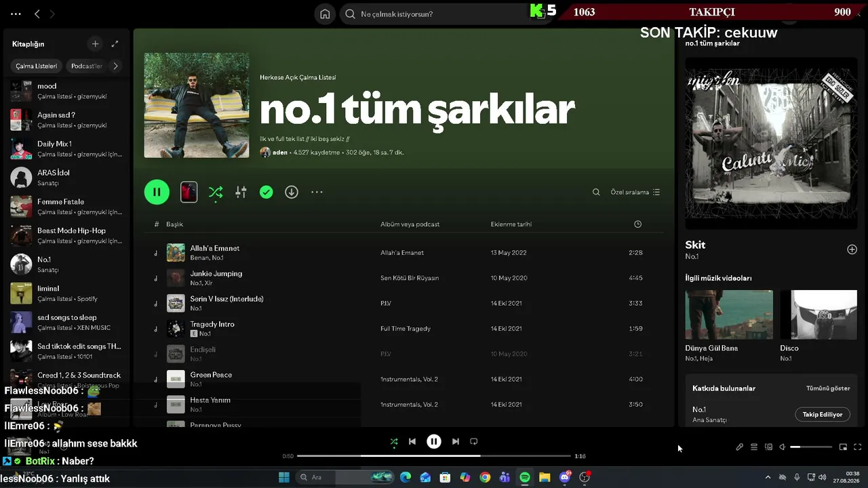Navigate back with the left arrow

click(37, 14)
